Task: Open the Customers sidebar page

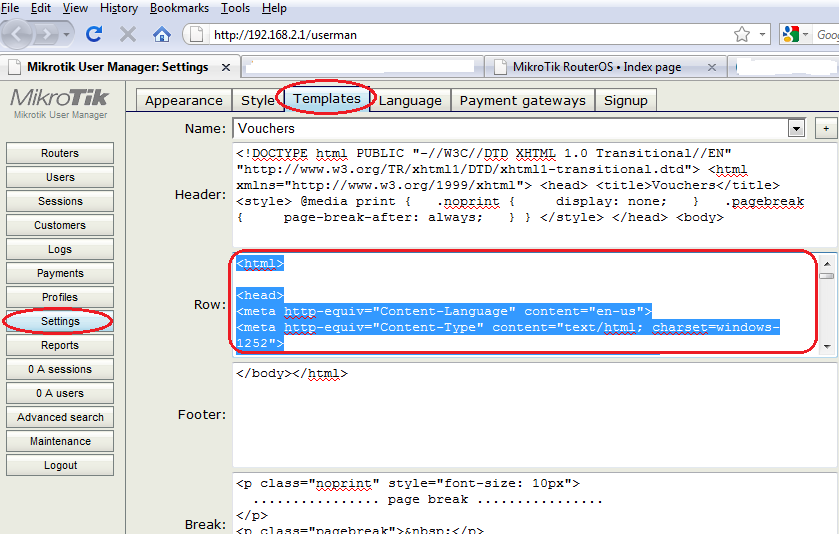Action: click(60, 225)
